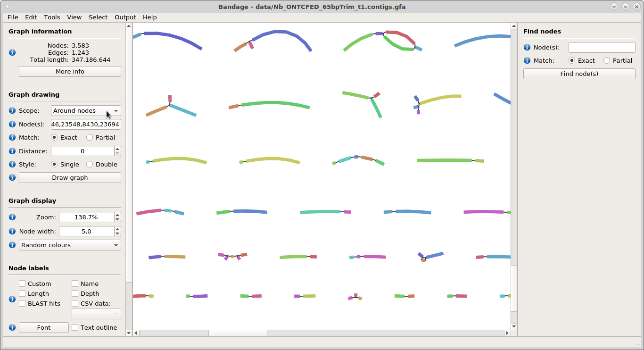Increase the Zoom value with up arrow
Image resolution: width=644 pixels, height=350 pixels.
117,215
